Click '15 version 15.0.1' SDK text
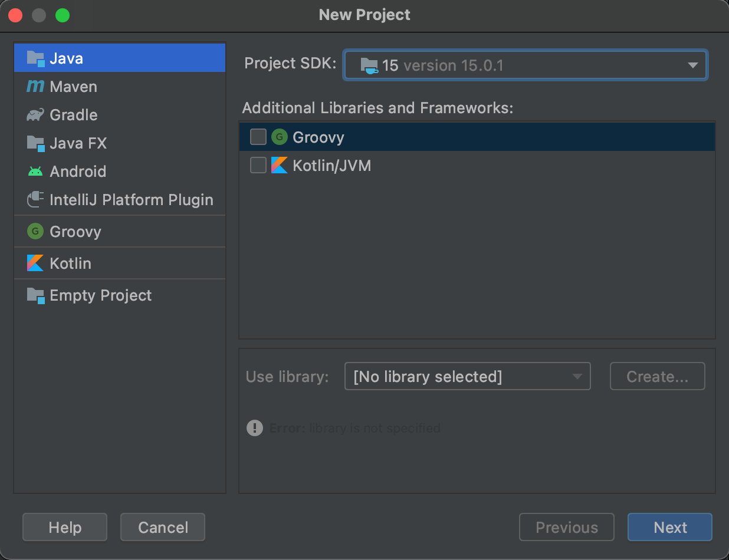 [443, 65]
